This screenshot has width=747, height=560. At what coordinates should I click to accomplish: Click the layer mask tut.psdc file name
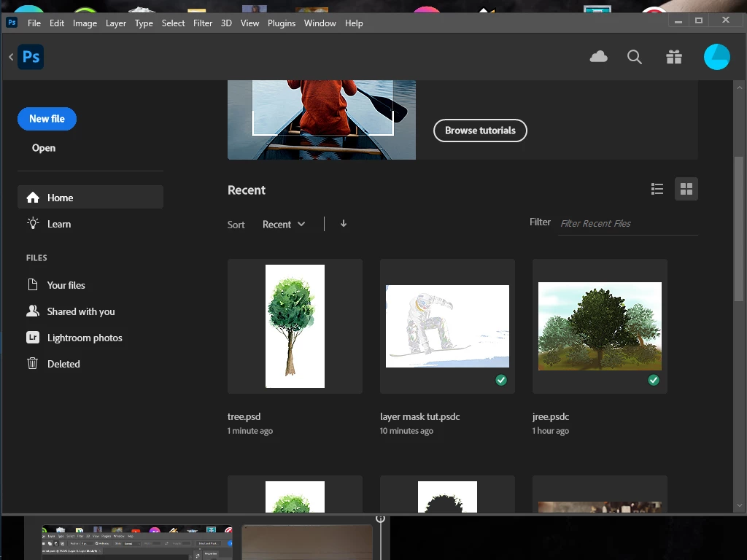[419, 416]
